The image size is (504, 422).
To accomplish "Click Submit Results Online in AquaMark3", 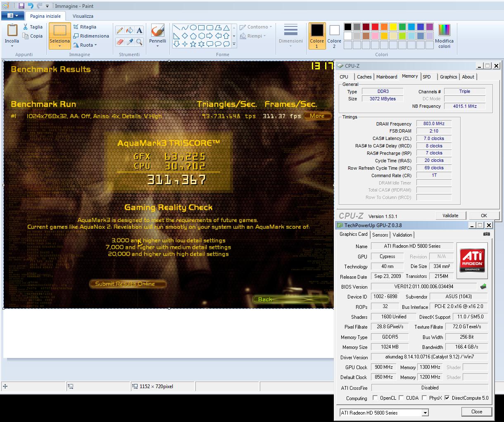I will 128,284.
